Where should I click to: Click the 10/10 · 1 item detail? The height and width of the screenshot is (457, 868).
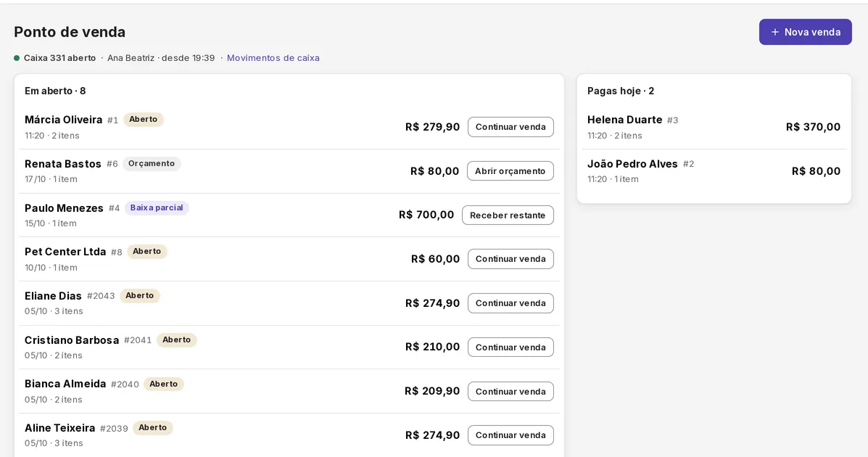[51, 268]
